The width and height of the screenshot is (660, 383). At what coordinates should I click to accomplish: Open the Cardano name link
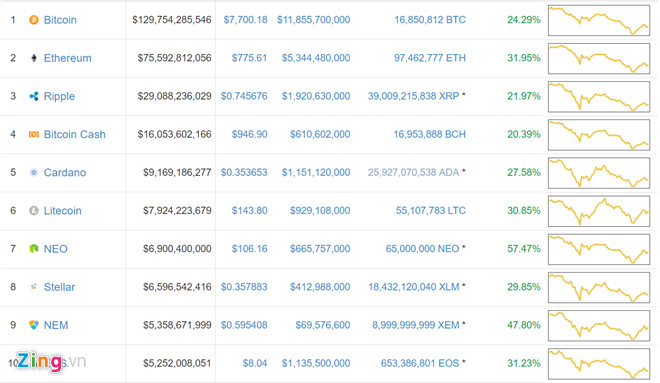tap(65, 173)
